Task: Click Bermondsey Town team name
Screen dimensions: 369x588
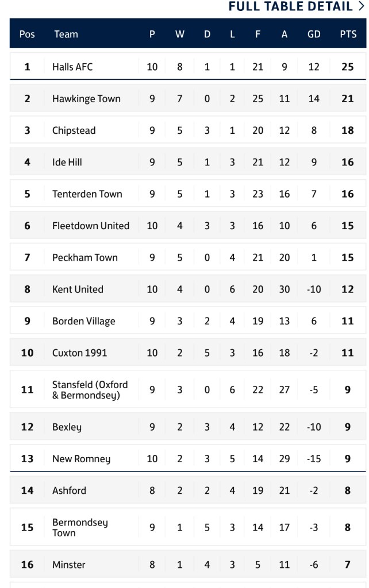Action: [x=80, y=527]
